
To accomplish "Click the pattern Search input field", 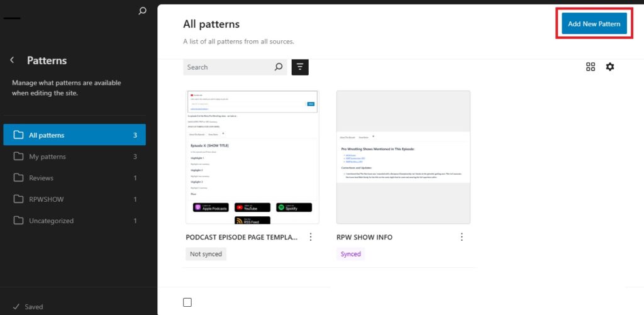I will (x=228, y=67).
